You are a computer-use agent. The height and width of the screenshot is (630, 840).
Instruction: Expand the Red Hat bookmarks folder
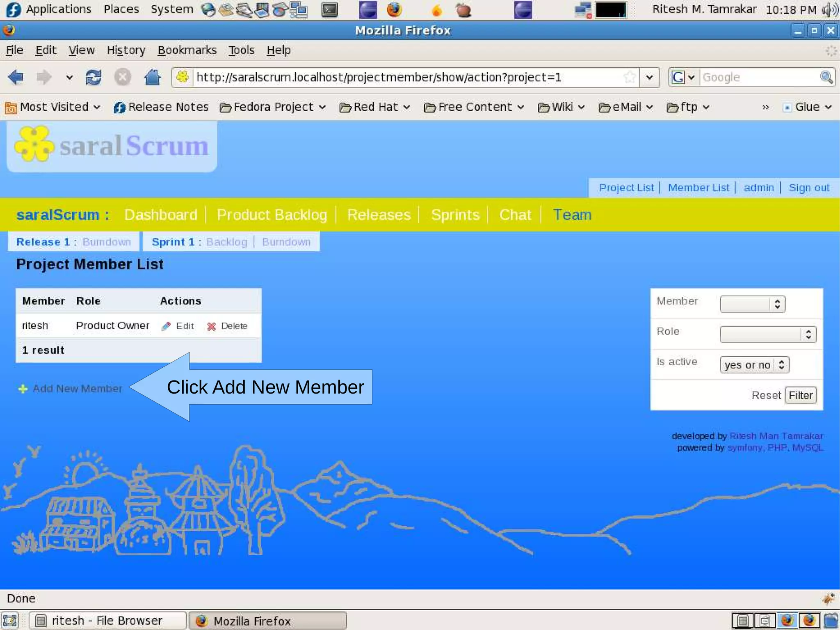pyautogui.click(x=375, y=107)
